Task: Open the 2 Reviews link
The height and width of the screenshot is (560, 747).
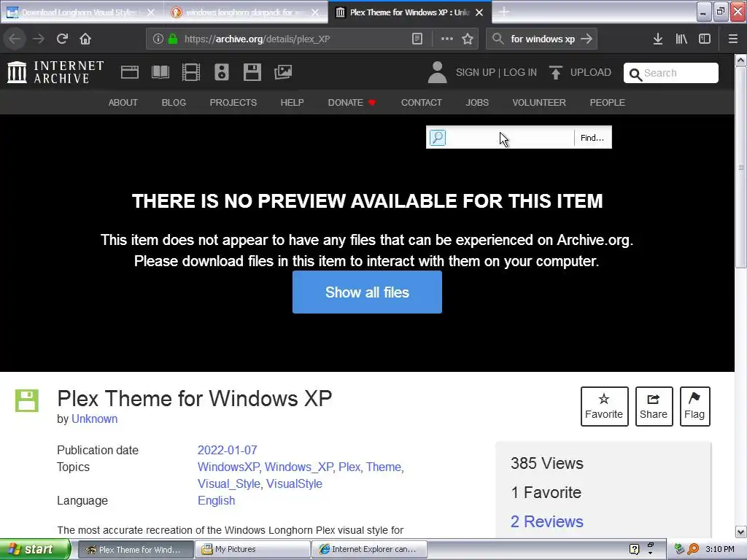Action: coord(547,521)
